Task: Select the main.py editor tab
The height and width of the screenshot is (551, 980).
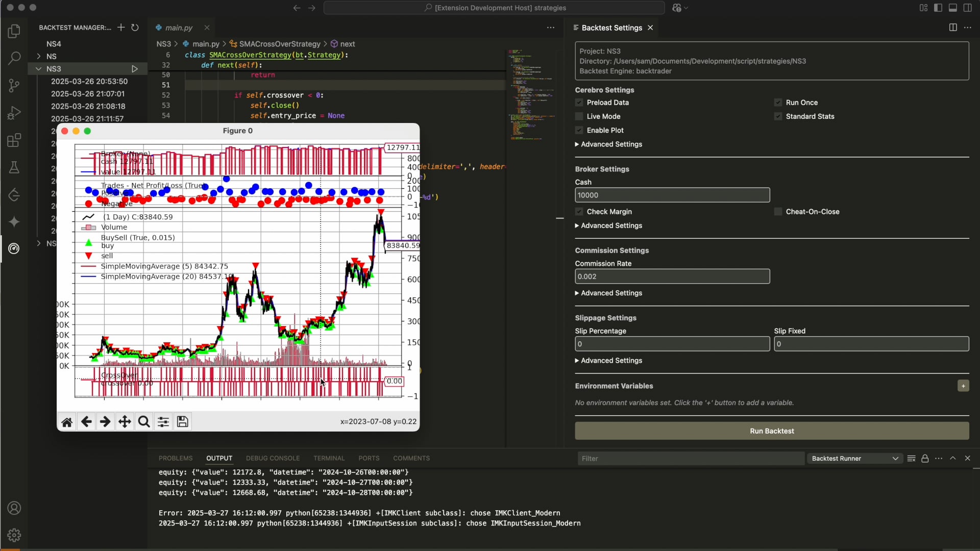Action: tap(178, 28)
